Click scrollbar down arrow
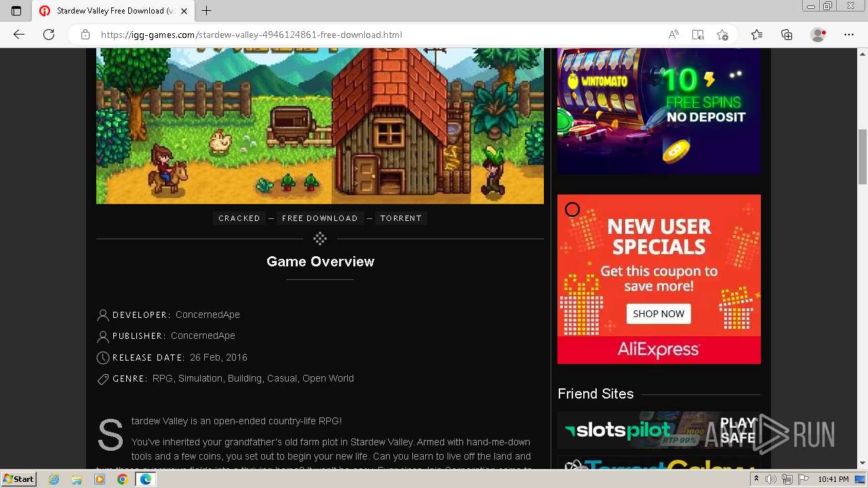Image resolution: width=868 pixels, height=488 pixels. (x=863, y=464)
